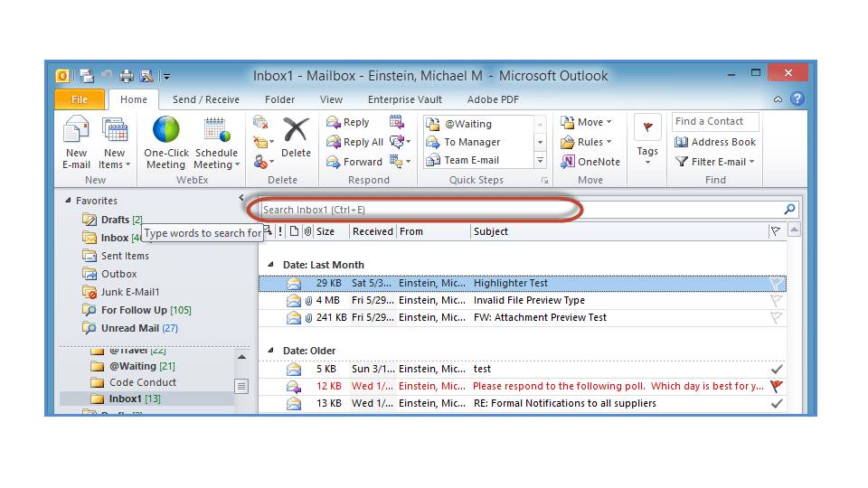Viewport: 868px width, 488px height.
Task: Open the Move dropdown
Action: pyautogui.click(x=586, y=122)
